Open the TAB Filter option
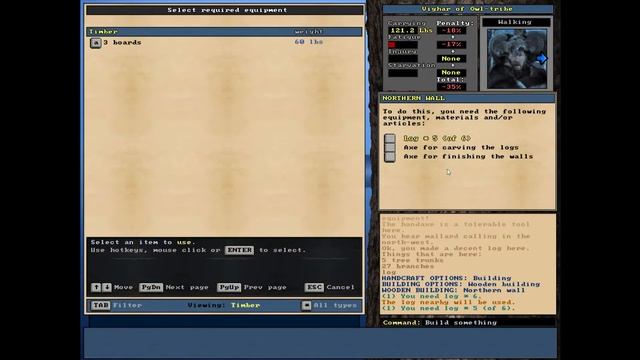 coord(100,305)
